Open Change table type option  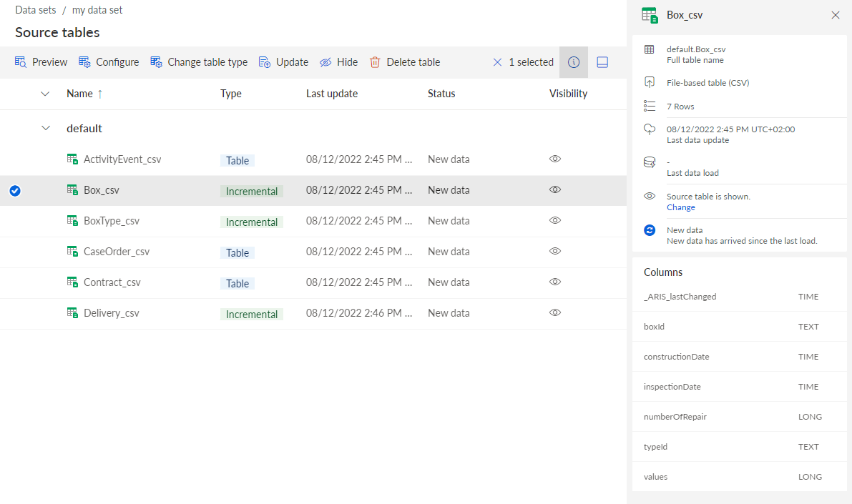click(199, 62)
